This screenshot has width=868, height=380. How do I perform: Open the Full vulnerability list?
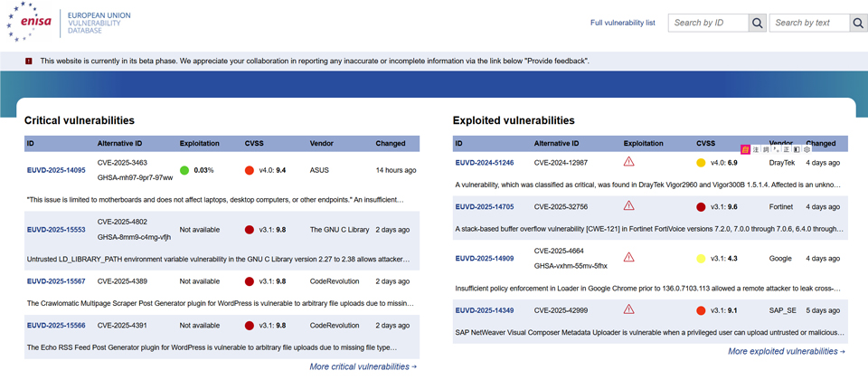point(623,23)
